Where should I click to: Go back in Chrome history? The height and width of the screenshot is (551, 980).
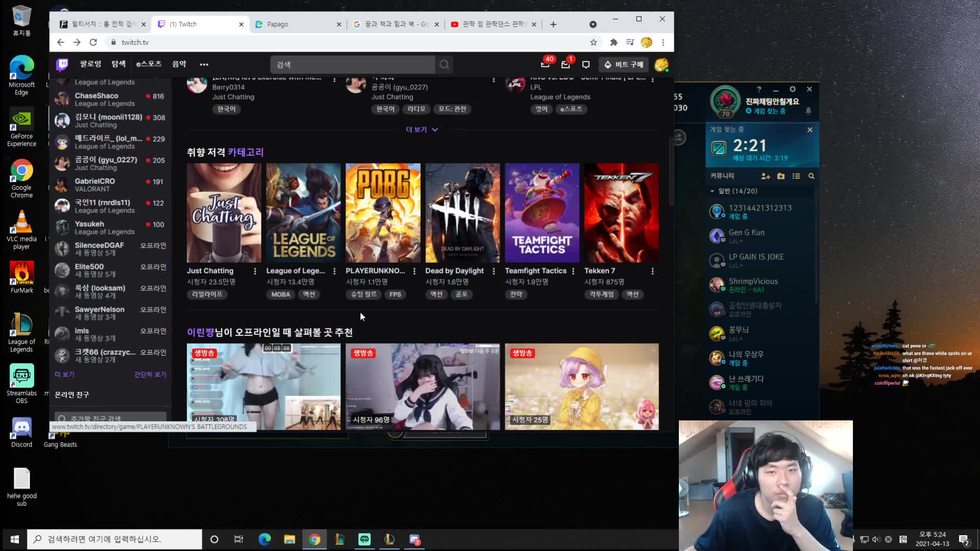pos(61,42)
